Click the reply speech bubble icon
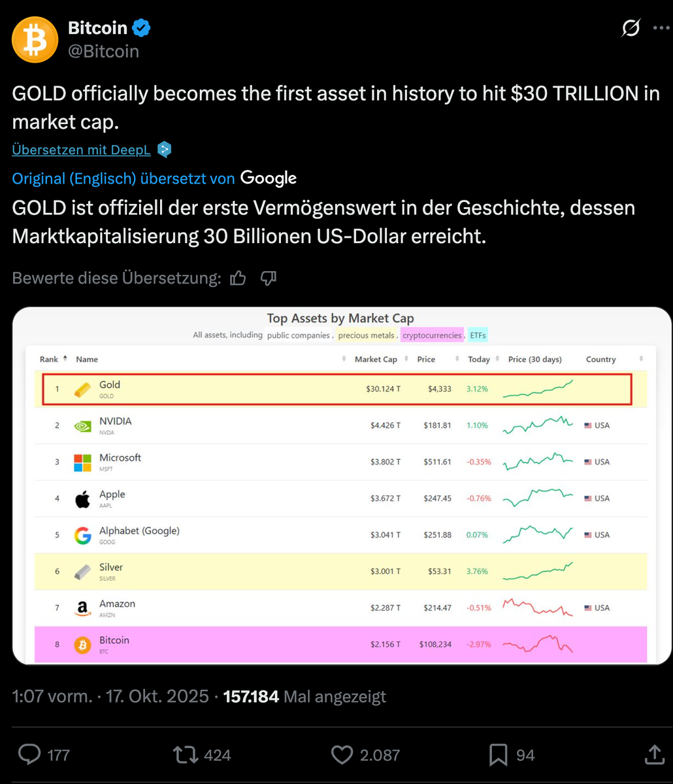The height and width of the screenshot is (784, 673). pyautogui.click(x=29, y=755)
